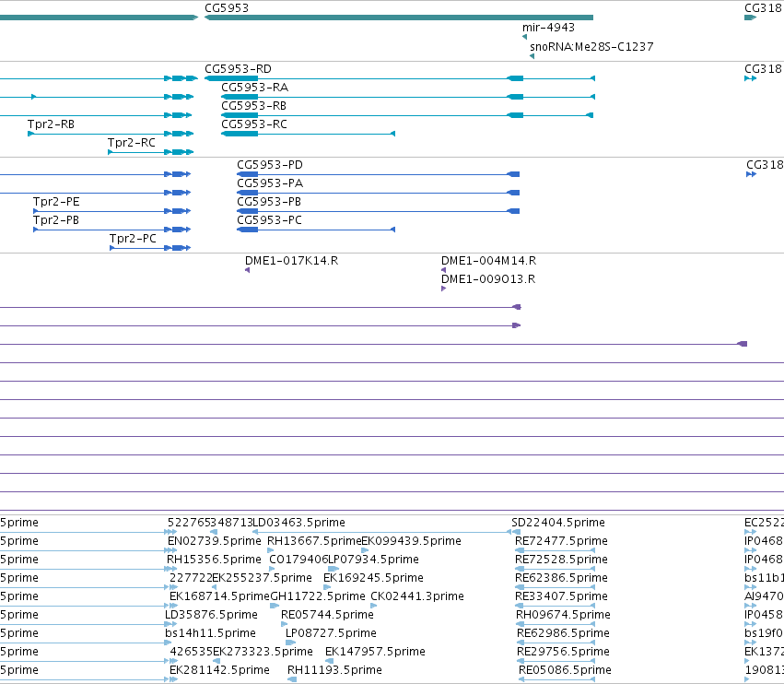Click the Tpr2-PE protein label

(x=56, y=202)
